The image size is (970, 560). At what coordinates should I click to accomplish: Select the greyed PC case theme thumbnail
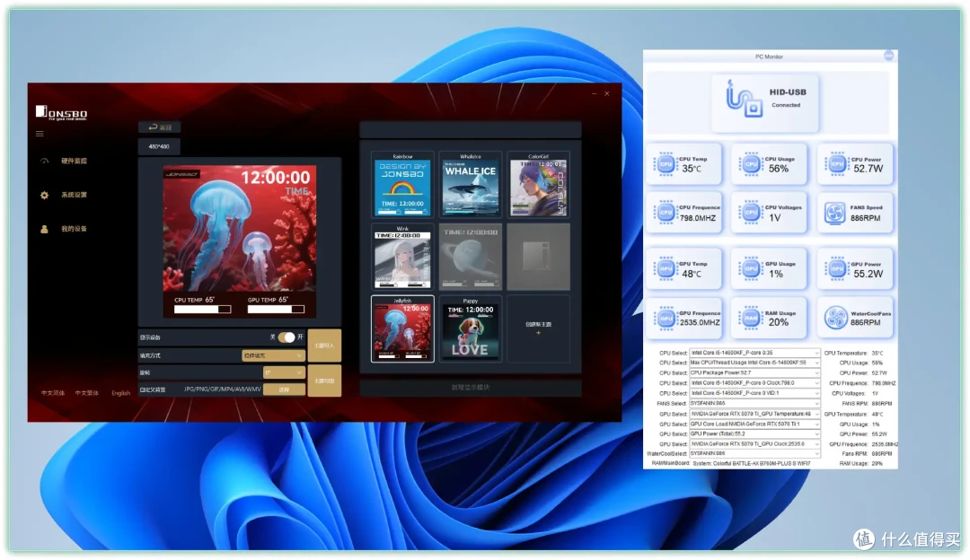pyautogui.click(x=538, y=258)
